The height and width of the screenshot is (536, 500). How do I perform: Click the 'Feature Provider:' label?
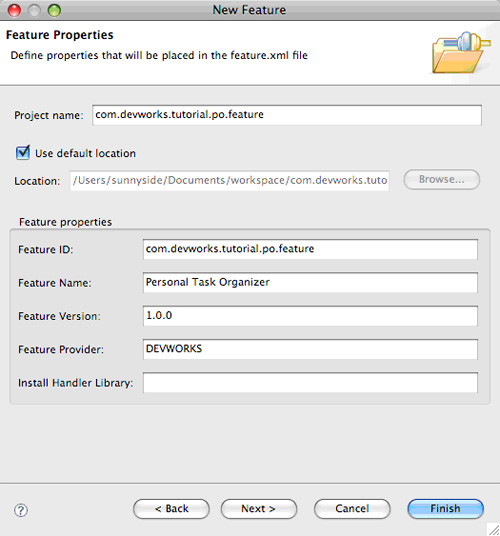click(x=61, y=349)
